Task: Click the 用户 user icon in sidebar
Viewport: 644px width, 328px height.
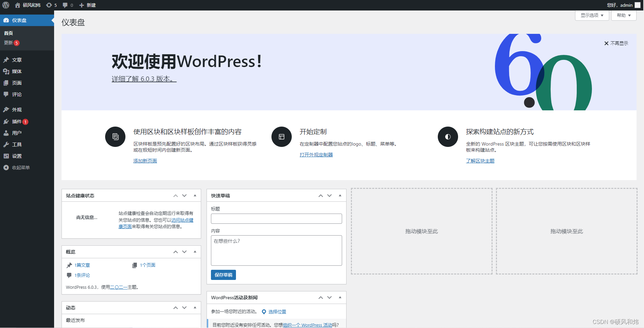Action: tap(6, 133)
